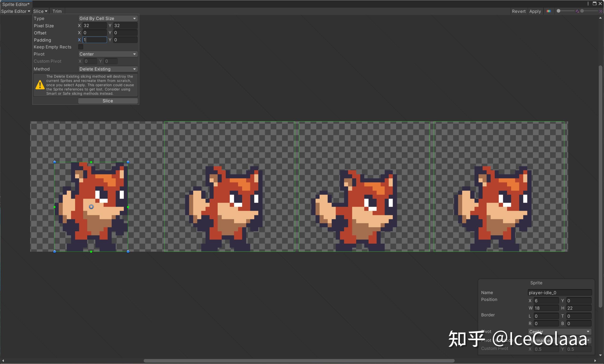The image size is (604, 364).
Task: Open the Type dropdown showing Grid By Cell Size
Action: coord(108,18)
